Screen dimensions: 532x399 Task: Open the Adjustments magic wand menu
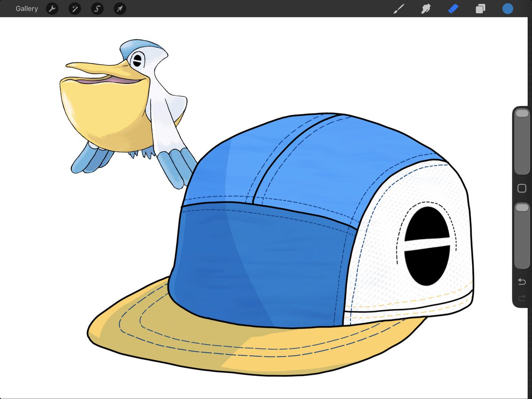coord(75,8)
